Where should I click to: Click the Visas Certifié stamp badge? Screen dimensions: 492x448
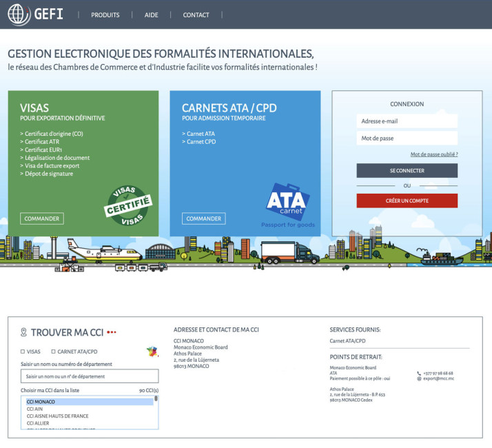point(128,205)
